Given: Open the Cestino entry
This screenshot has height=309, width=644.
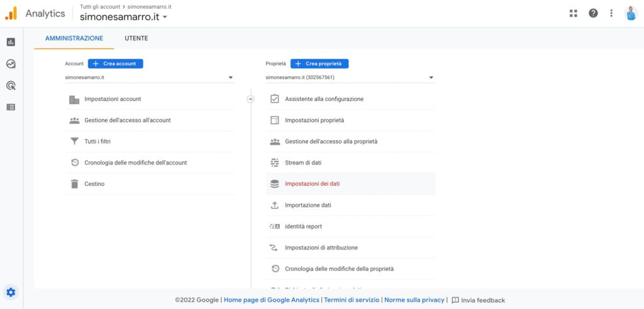Looking at the screenshot, I should click(x=150, y=184).
